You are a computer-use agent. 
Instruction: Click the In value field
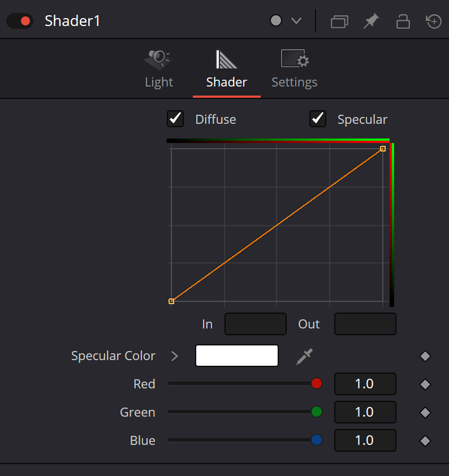tap(255, 324)
